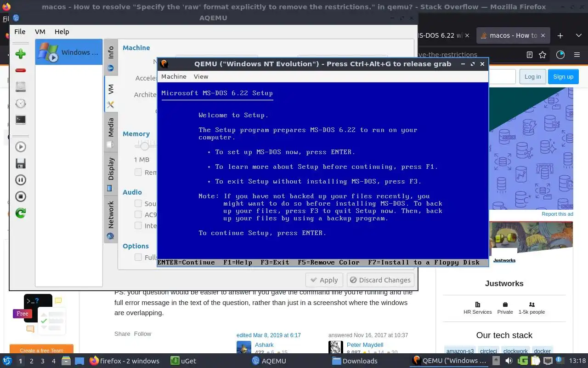Screen dimensions: 588x368
Task: Stop the VM with the stop icon in AQEMU
Action: [x=20, y=196]
